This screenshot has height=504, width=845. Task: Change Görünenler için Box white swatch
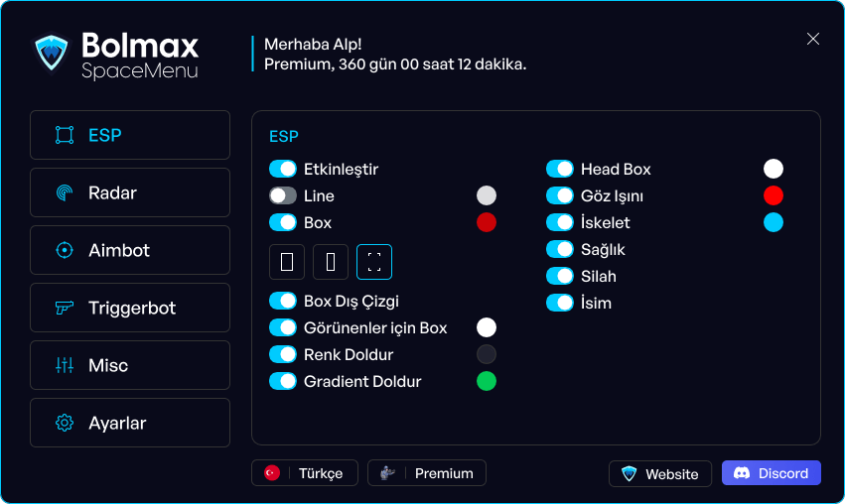click(487, 327)
